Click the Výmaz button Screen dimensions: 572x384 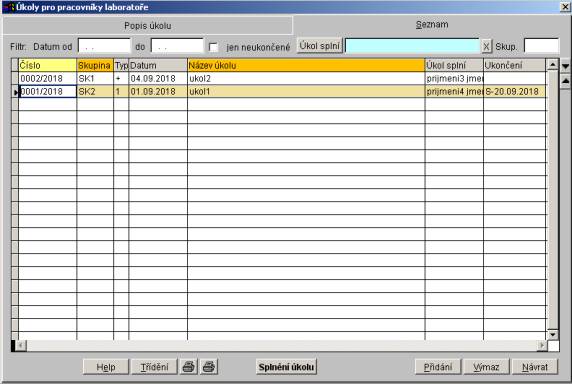click(486, 367)
